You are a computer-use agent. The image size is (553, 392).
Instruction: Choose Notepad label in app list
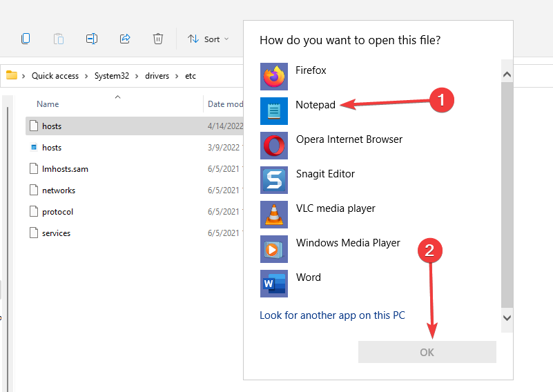[316, 105]
